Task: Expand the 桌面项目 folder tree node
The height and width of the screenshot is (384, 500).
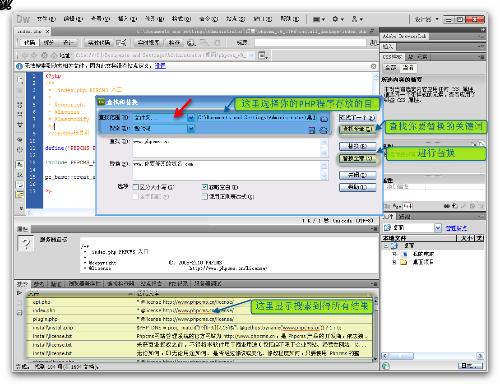Action: point(394,262)
